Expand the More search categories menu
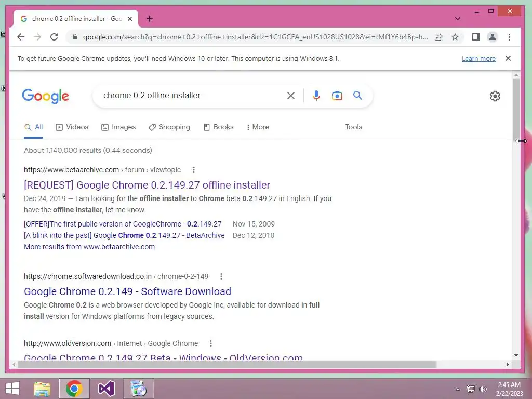The image size is (532, 399). [258, 127]
